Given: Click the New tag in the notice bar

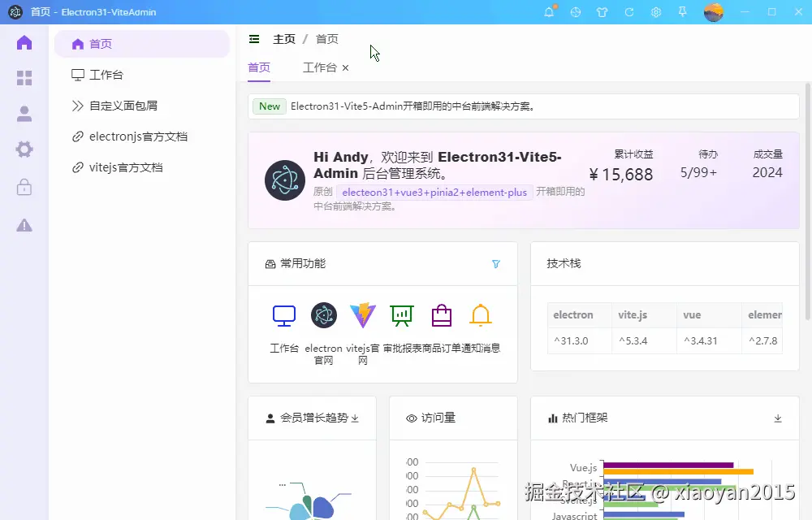Looking at the screenshot, I should pos(270,106).
